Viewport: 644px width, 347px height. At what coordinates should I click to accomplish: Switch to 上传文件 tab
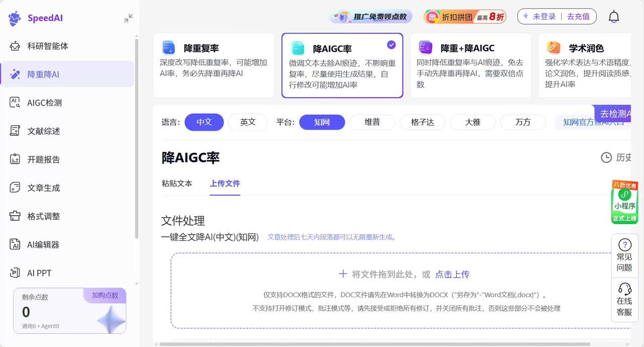[x=225, y=184]
